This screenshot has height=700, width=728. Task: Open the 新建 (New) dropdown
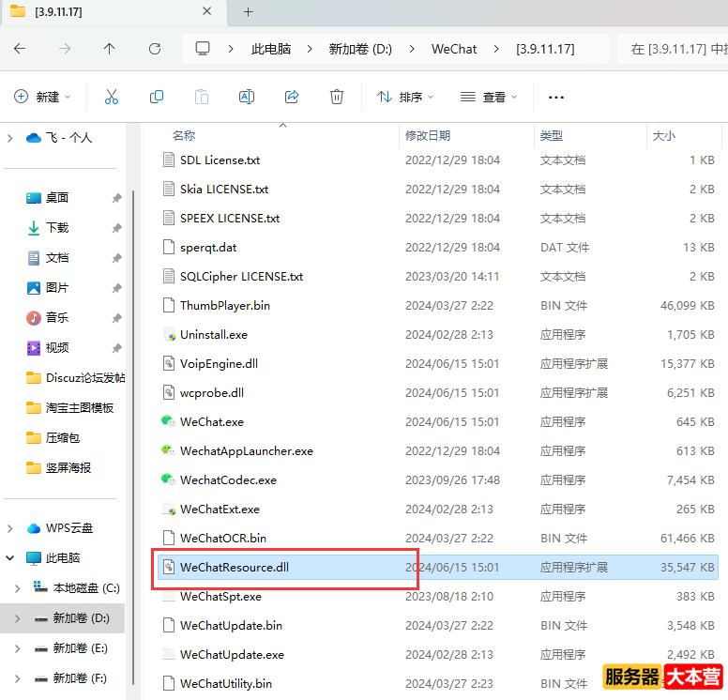[x=42, y=97]
